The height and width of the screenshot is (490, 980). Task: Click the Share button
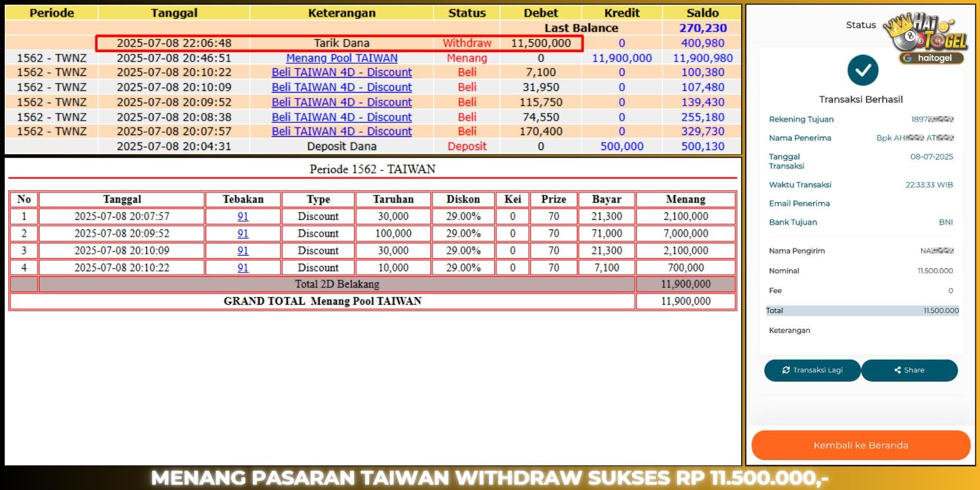910,370
